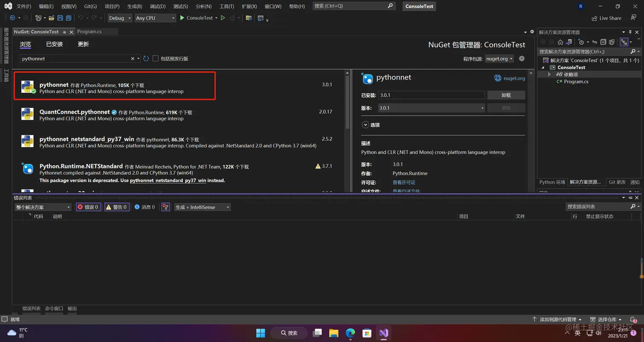This screenshot has height=342, width=644.
Task: Expand the Options section chevron
Action: 365,125
